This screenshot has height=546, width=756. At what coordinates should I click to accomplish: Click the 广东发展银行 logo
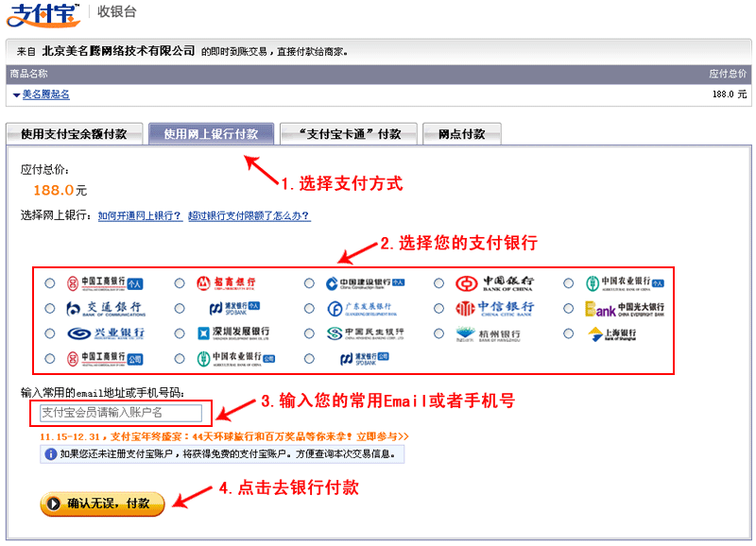(x=362, y=308)
